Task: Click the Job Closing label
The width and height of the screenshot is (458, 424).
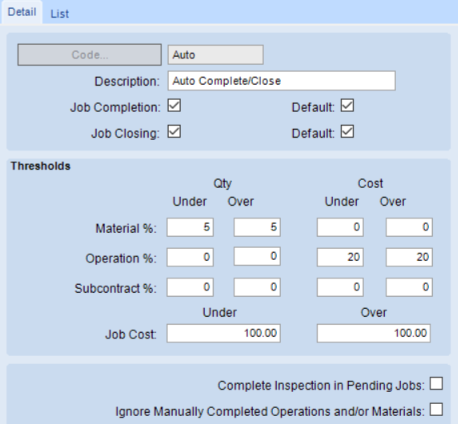Action: (x=125, y=134)
